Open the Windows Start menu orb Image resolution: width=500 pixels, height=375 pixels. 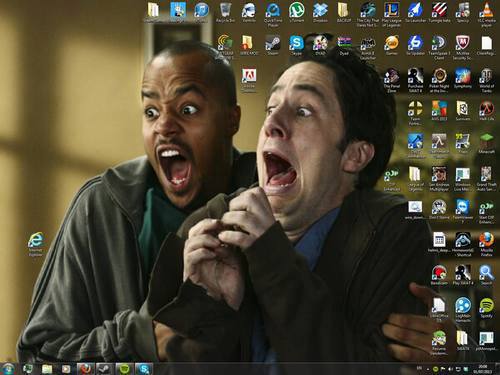coord(8,369)
